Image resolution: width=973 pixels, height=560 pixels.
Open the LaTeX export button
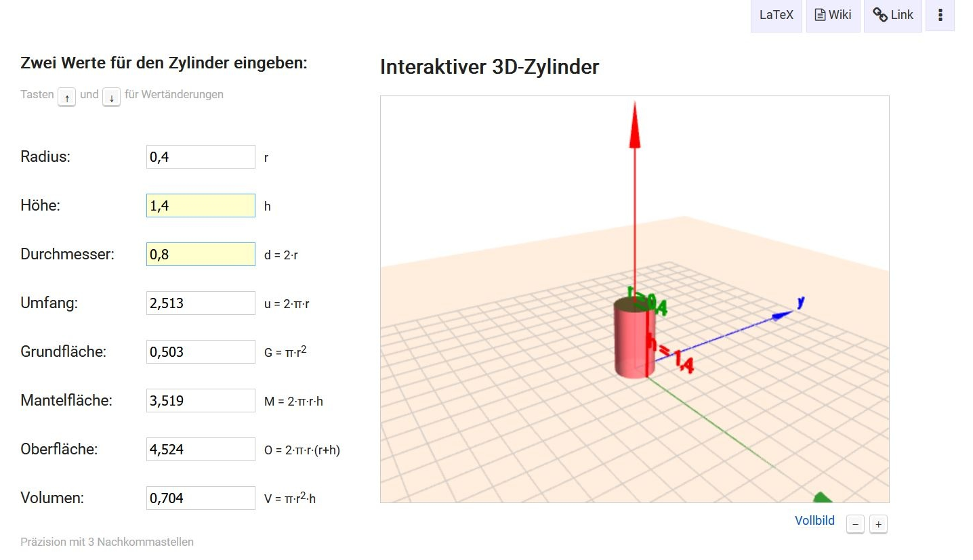pos(776,15)
